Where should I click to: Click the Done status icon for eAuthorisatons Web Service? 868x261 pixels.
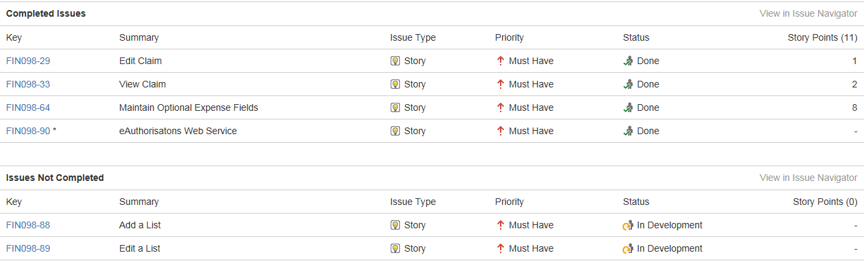[628, 131]
